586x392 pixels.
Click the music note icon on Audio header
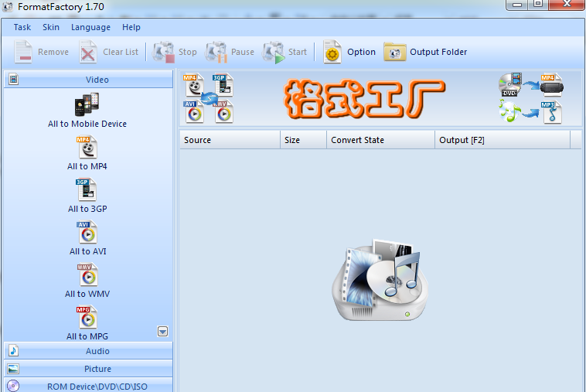[13, 350]
